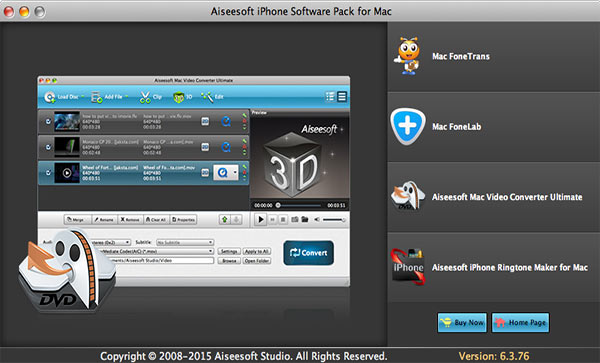
Task: Open Aiseesoft Mac Video Converter Ultimate entry
Action: point(494,197)
